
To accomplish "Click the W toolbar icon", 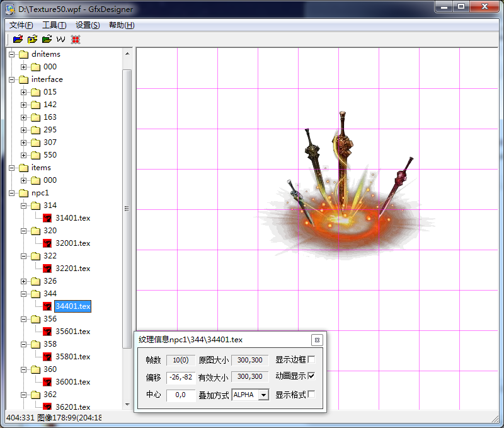I will click(x=60, y=39).
